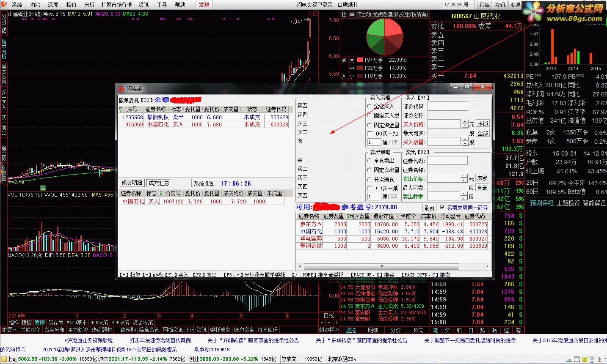
Task: Click the 闪电手 dialog title icon
Action: coord(121,89)
